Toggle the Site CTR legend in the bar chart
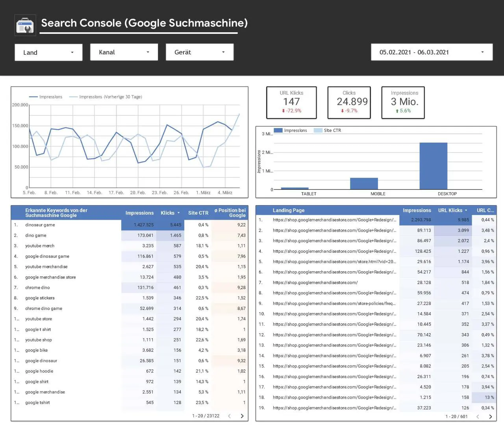504x432 pixels. pos(328,130)
